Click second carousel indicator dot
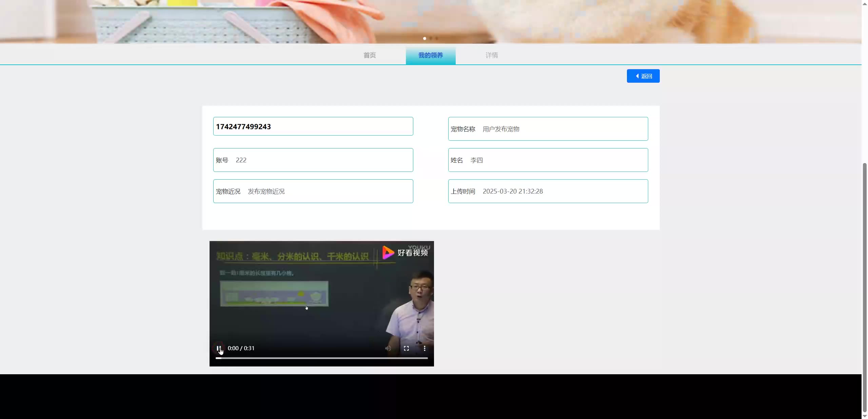868x419 pixels. 431,38
